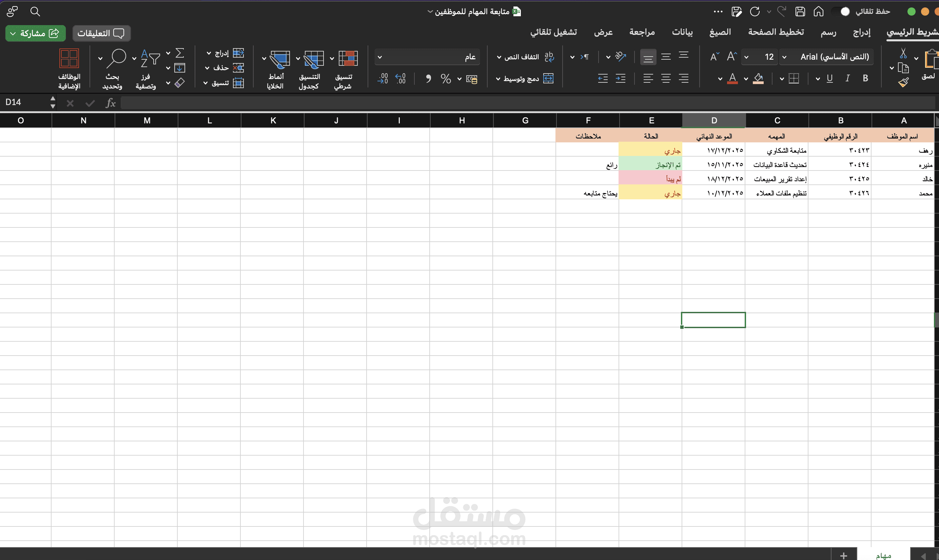Click the borders icon
The width and height of the screenshot is (939, 560).
coord(794,79)
